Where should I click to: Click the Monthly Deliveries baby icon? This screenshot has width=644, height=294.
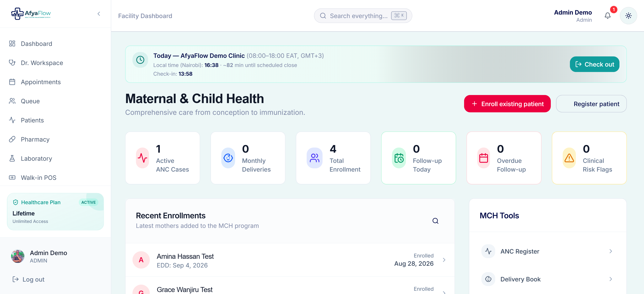click(228, 158)
